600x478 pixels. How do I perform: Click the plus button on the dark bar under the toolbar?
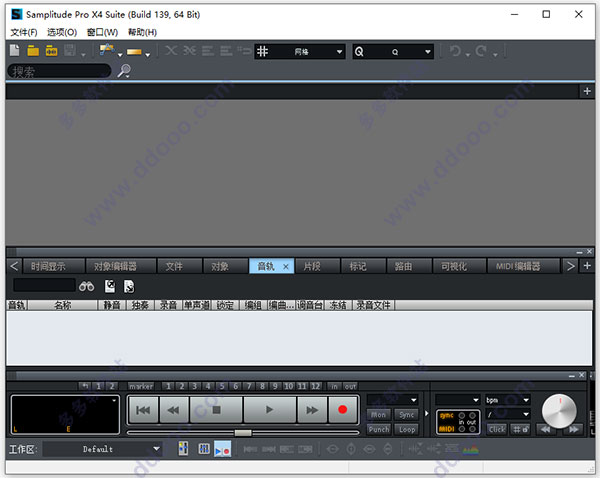point(587,91)
